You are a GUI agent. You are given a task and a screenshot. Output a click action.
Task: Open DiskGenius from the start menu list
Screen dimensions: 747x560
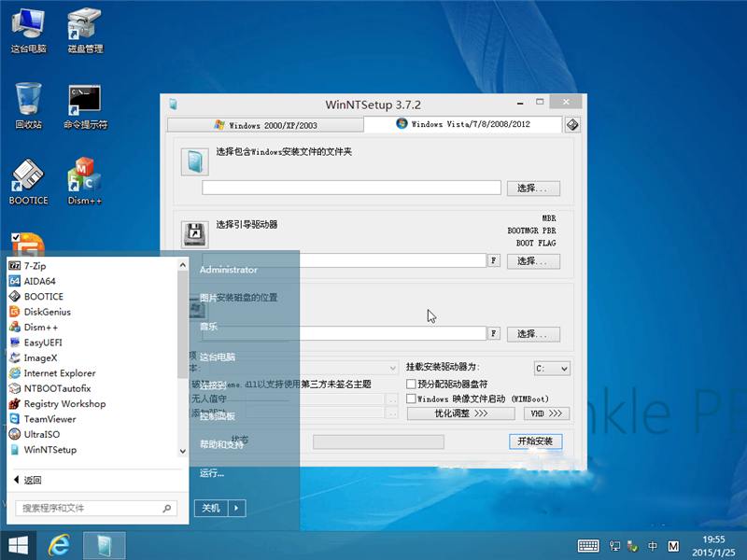47,312
